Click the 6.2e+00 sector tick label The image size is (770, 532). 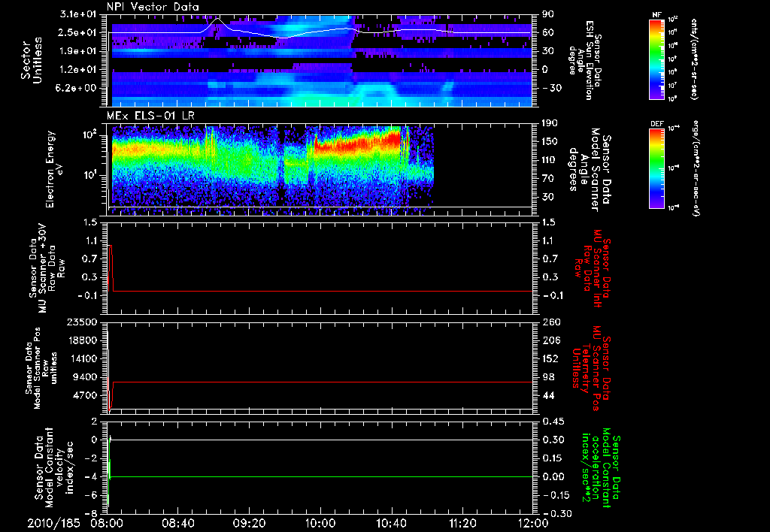(x=77, y=88)
